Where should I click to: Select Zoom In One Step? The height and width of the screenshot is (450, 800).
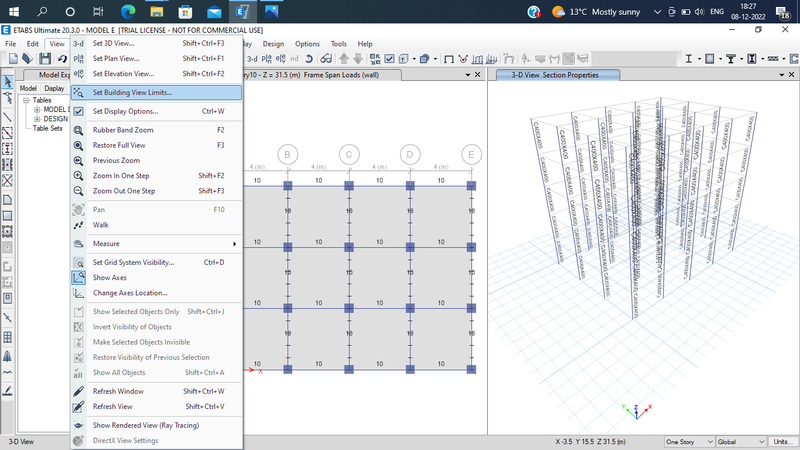coord(157,176)
